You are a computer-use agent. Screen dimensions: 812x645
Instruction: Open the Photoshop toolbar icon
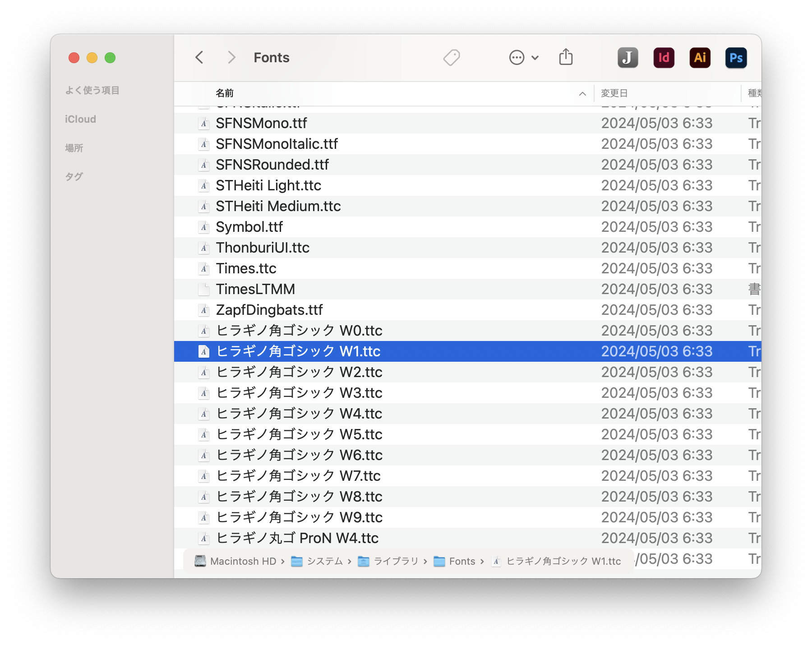[x=736, y=58]
